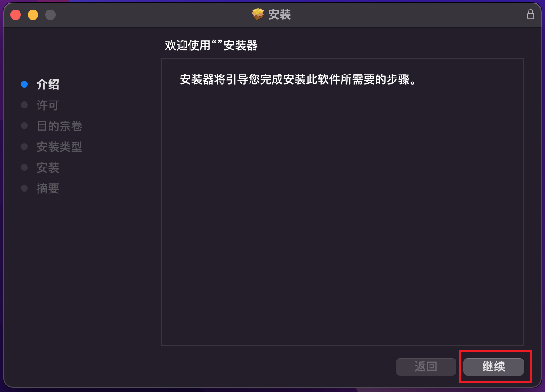This screenshot has width=545, height=392.
Task: Close the installer with the red button
Action: click(x=16, y=15)
